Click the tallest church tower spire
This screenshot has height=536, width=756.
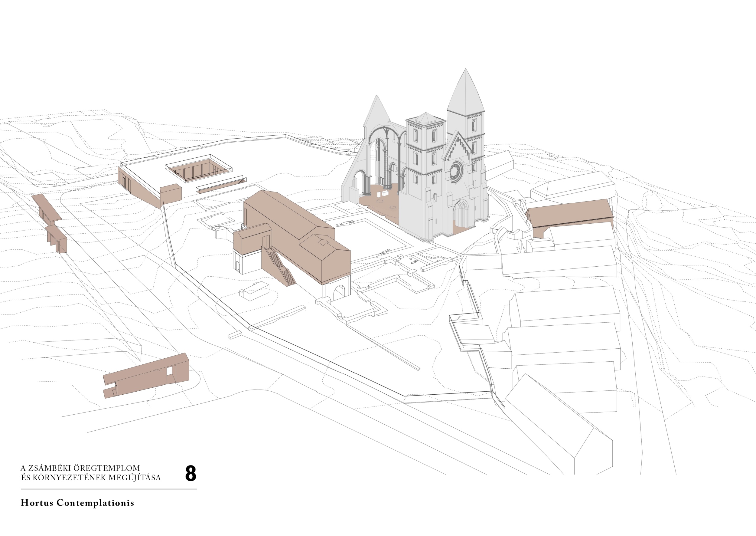[465, 92]
